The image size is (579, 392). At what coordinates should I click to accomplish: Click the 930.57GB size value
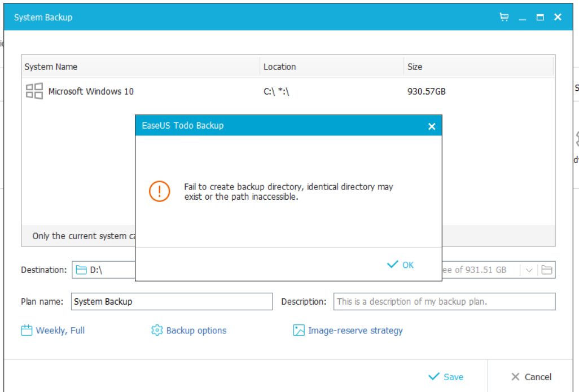pos(427,91)
